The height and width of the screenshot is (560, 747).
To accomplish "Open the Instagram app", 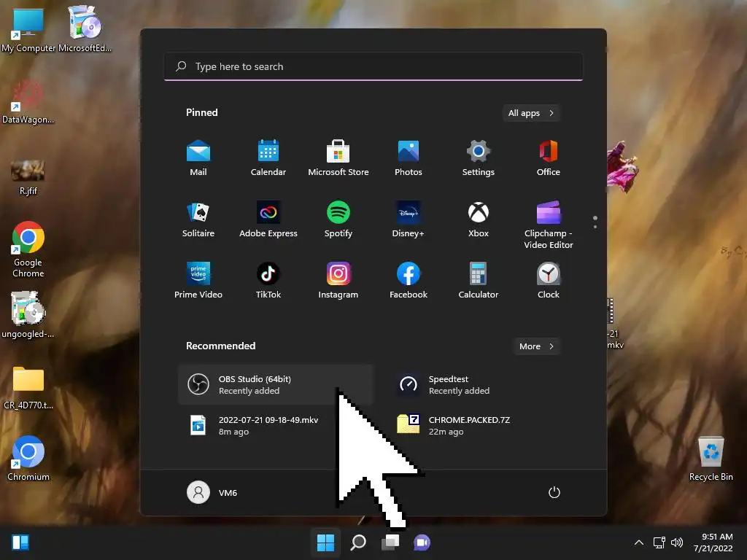I will (x=338, y=281).
